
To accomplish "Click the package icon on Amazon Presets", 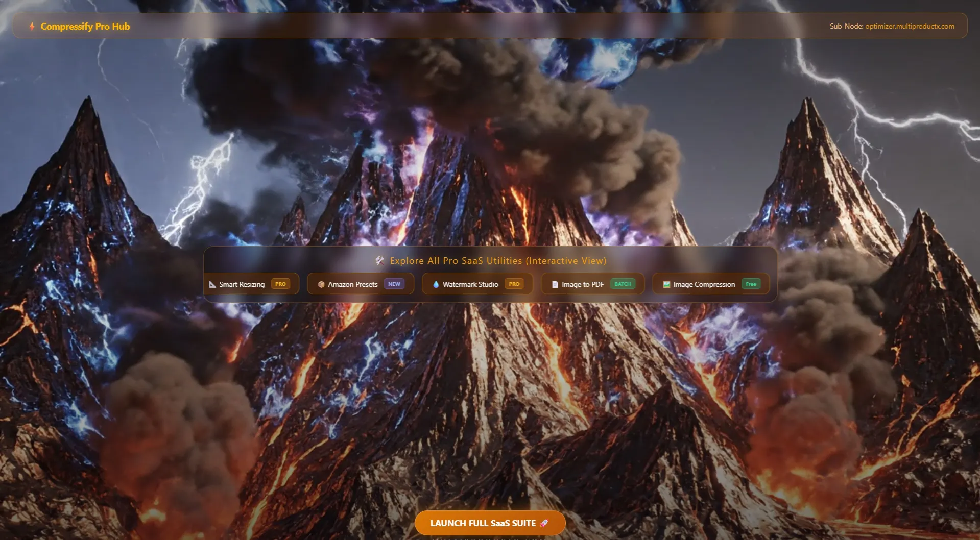I will click(321, 284).
